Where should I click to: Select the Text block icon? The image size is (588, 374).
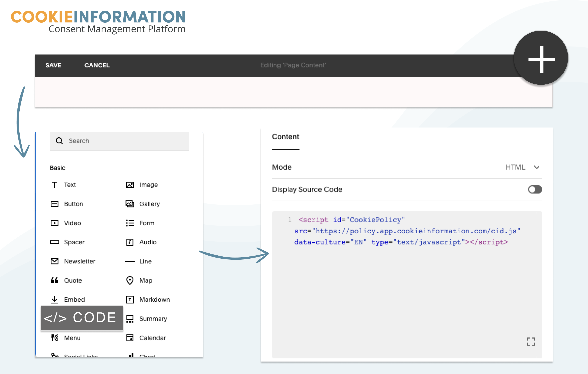[x=55, y=185]
